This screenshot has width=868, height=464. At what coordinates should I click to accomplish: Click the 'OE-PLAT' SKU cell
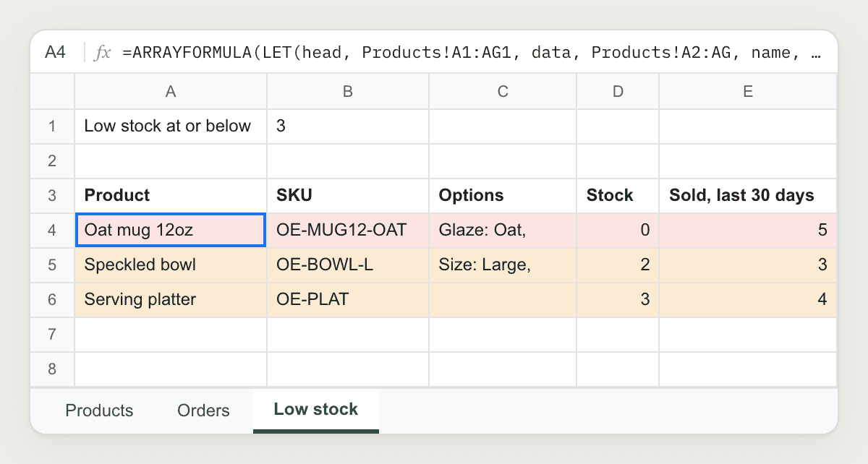(x=348, y=300)
